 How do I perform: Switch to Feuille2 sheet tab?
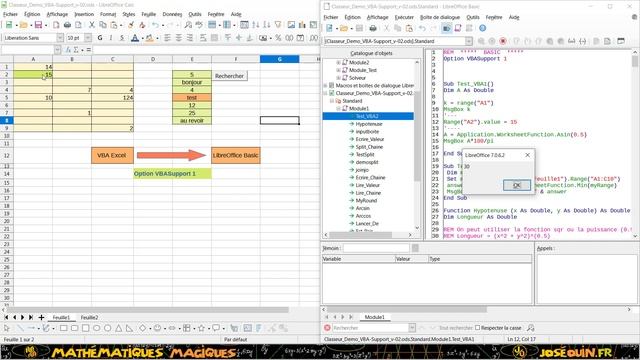point(89,317)
